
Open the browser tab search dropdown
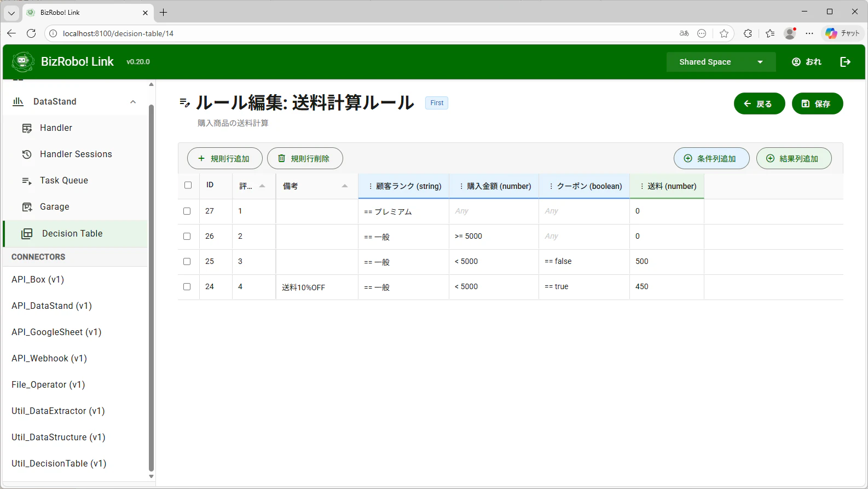point(11,12)
